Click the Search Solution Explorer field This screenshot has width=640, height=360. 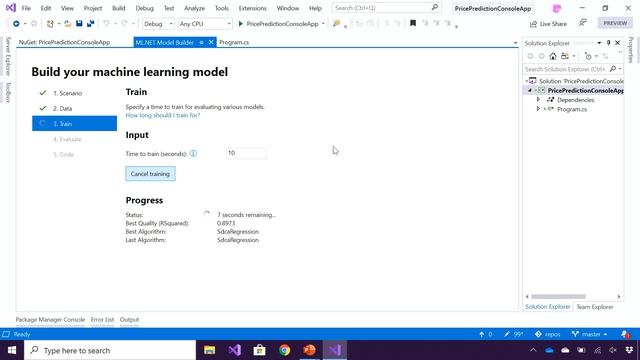coord(573,69)
